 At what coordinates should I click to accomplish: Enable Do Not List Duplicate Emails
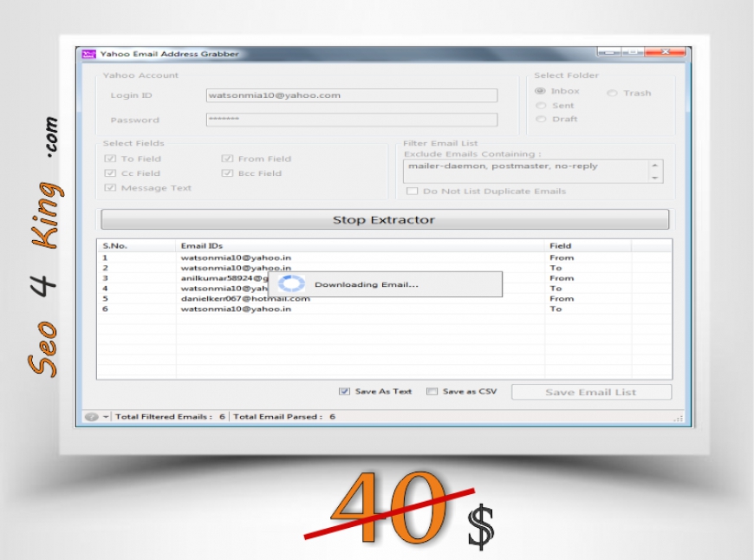(x=413, y=191)
